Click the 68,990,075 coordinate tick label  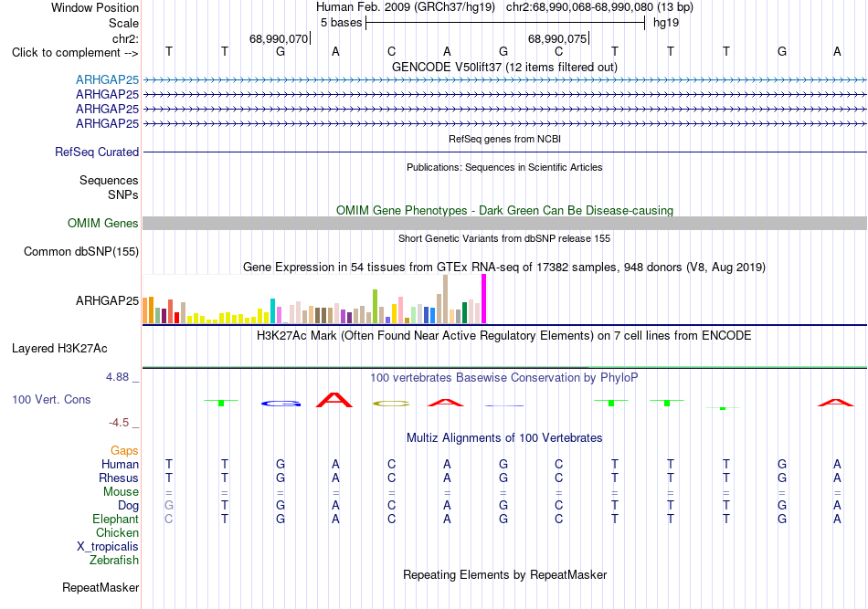pos(557,38)
